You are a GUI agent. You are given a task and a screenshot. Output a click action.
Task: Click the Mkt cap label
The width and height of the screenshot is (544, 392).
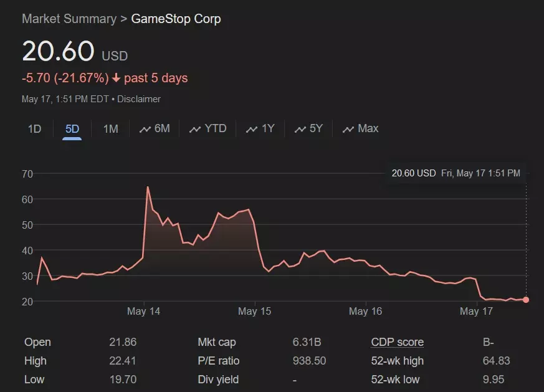pyautogui.click(x=217, y=342)
